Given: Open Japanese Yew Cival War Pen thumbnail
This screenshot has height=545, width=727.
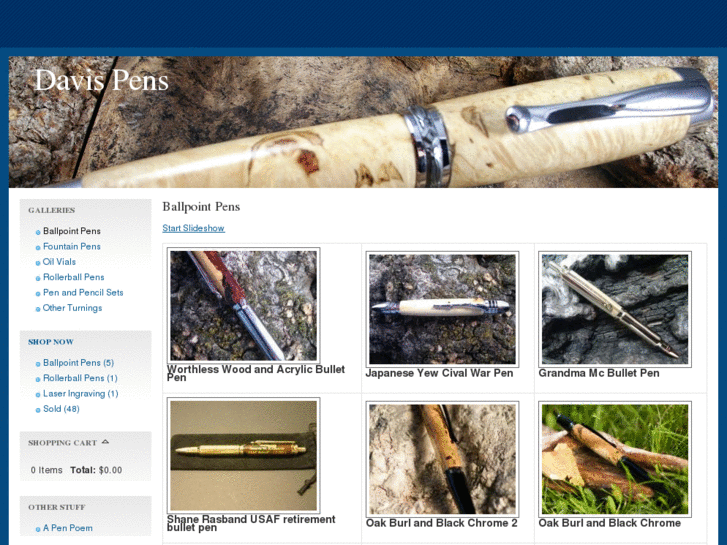Looking at the screenshot, I should tap(442, 309).
